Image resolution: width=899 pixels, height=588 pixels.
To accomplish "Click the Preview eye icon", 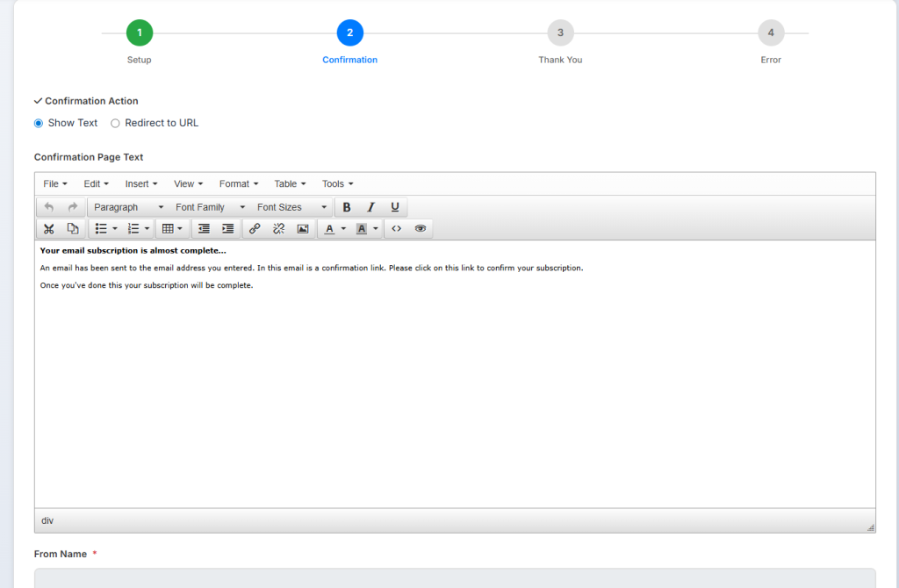I will tap(421, 229).
